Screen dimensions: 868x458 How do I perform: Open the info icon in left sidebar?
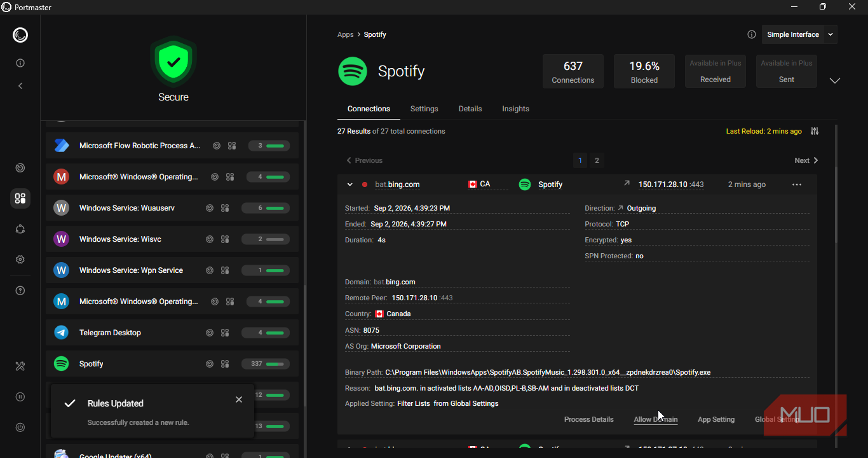(x=20, y=63)
